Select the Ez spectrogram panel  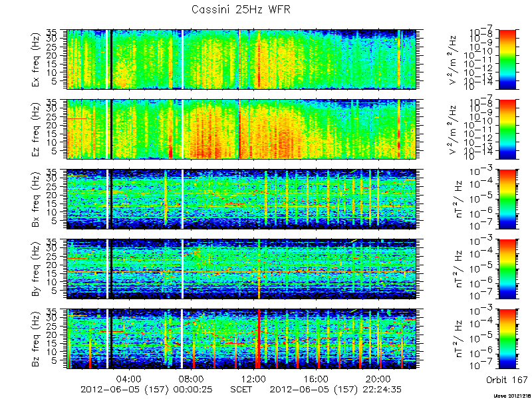[241, 129]
